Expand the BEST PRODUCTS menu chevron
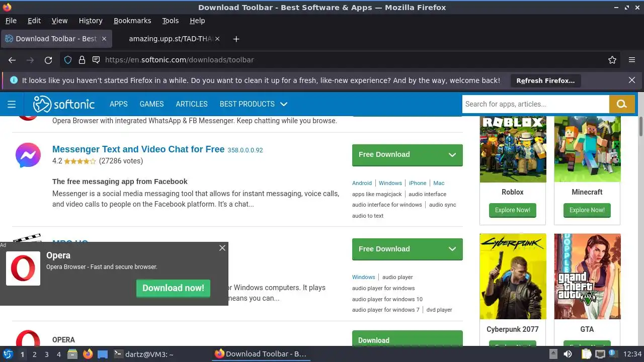This screenshot has height=362, width=644. click(x=284, y=104)
